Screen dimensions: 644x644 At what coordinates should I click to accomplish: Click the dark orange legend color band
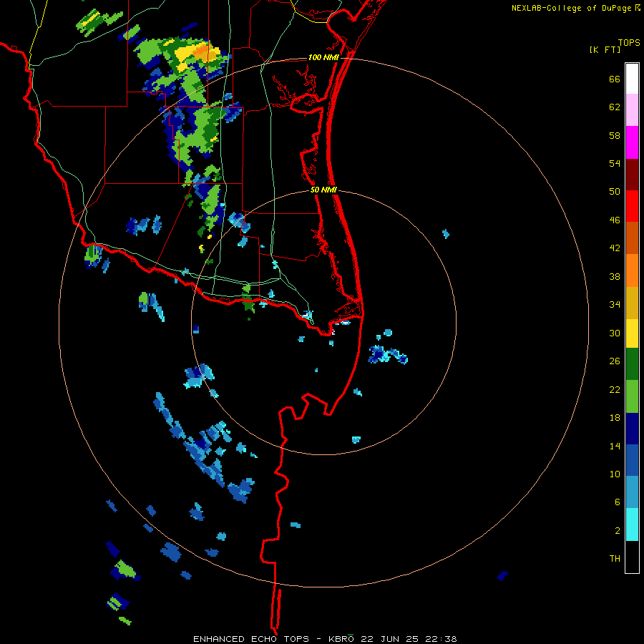(632, 238)
